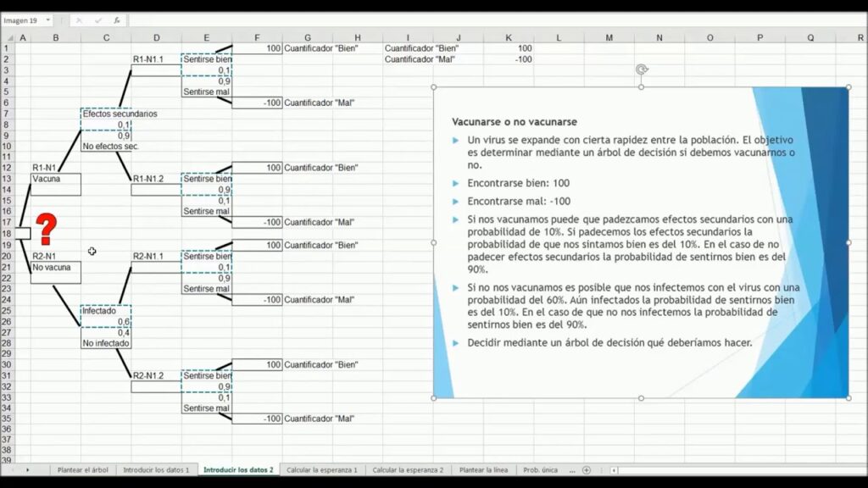Select column header D
Image resolution: width=868 pixels, height=488 pixels.
(x=156, y=37)
